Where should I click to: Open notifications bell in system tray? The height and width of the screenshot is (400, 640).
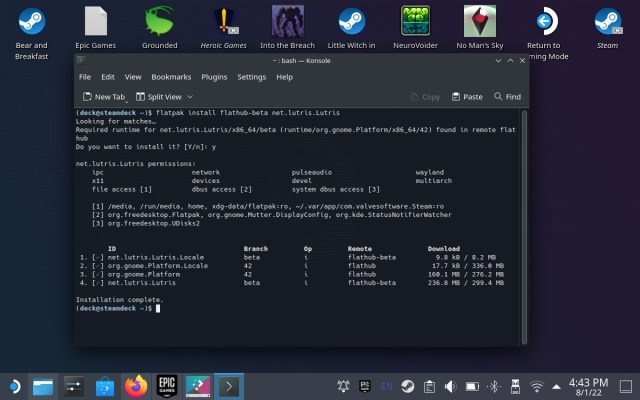point(343,386)
